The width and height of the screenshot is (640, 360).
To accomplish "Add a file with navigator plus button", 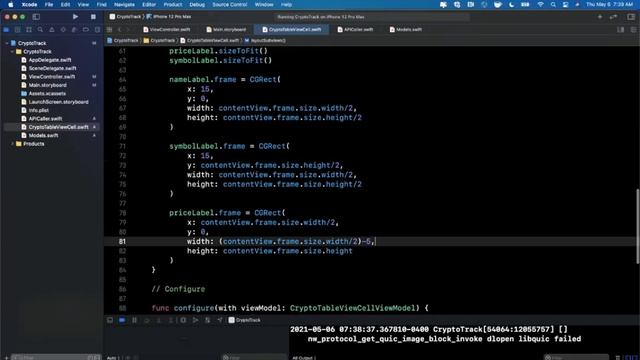I will [x=6, y=358].
